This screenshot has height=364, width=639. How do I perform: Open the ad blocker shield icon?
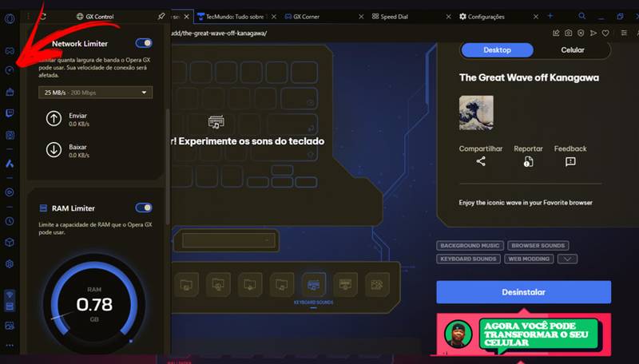click(581, 33)
